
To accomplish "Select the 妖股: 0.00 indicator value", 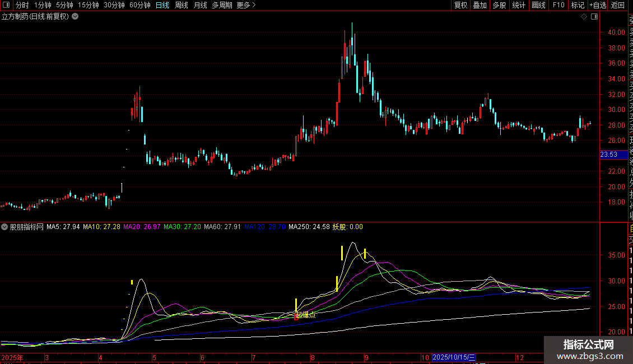I will [347, 227].
